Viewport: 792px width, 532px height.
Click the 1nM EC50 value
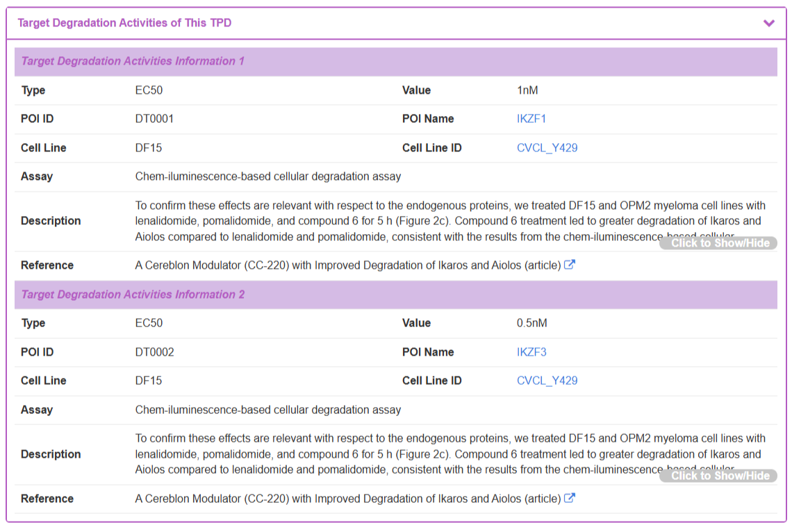coord(527,90)
